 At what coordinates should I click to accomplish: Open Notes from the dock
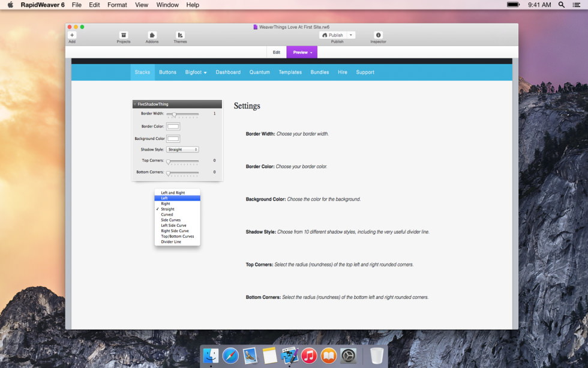pyautogui.click(x=269, y=355)
